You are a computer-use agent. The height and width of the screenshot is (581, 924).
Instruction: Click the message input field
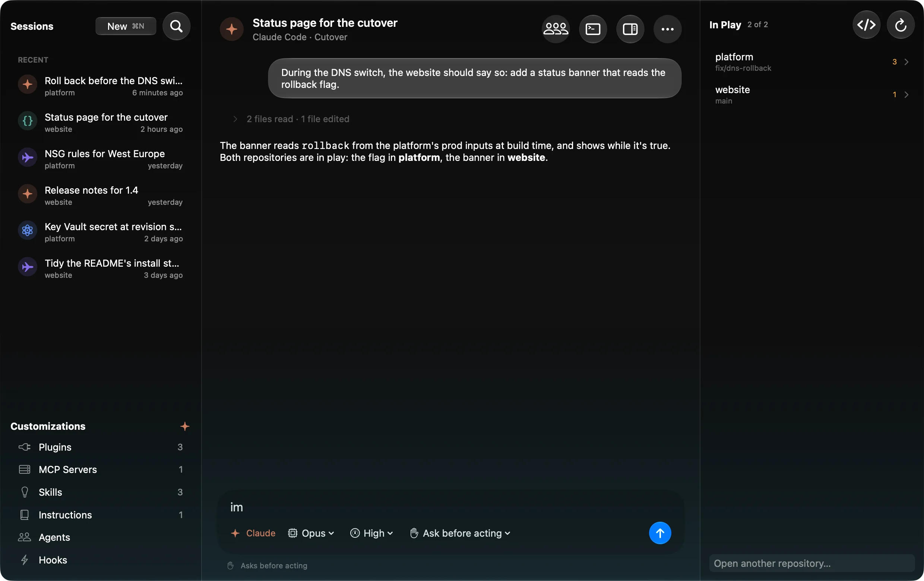450,507
